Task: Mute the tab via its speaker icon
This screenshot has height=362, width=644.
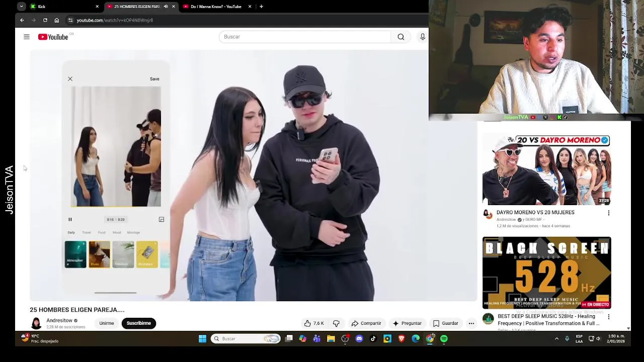Action: (166, 7)
